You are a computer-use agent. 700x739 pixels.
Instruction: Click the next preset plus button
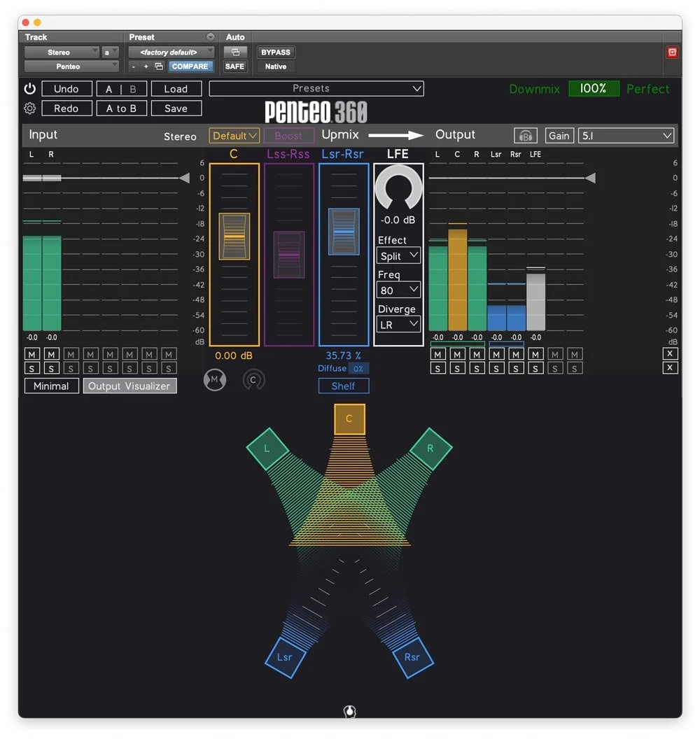click(x=146, y=66)
